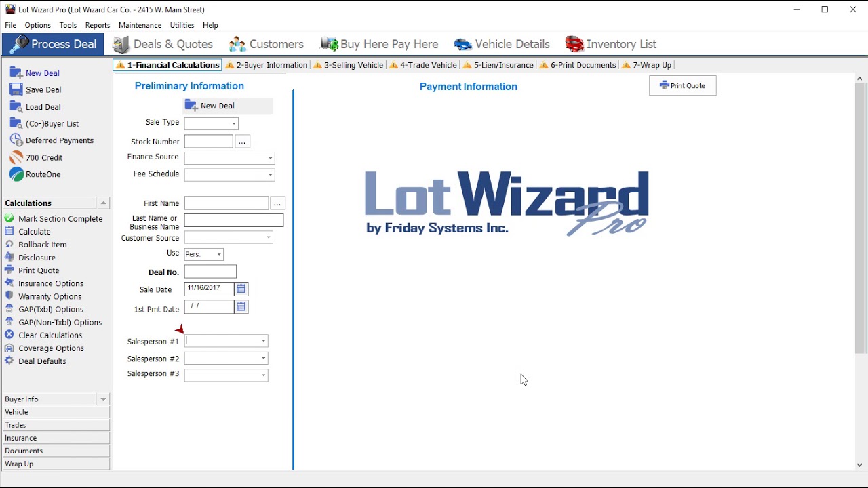The height and width of the screenshot is (488, 868).
Task: Launch the RouteOne icon
Action: [16, 174]
